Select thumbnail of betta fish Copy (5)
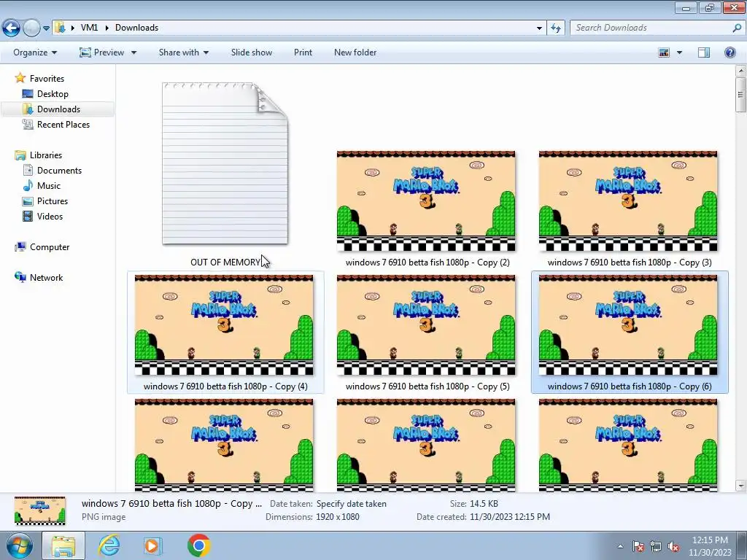This screenshot has width=747, height=560. coord(426,325)
